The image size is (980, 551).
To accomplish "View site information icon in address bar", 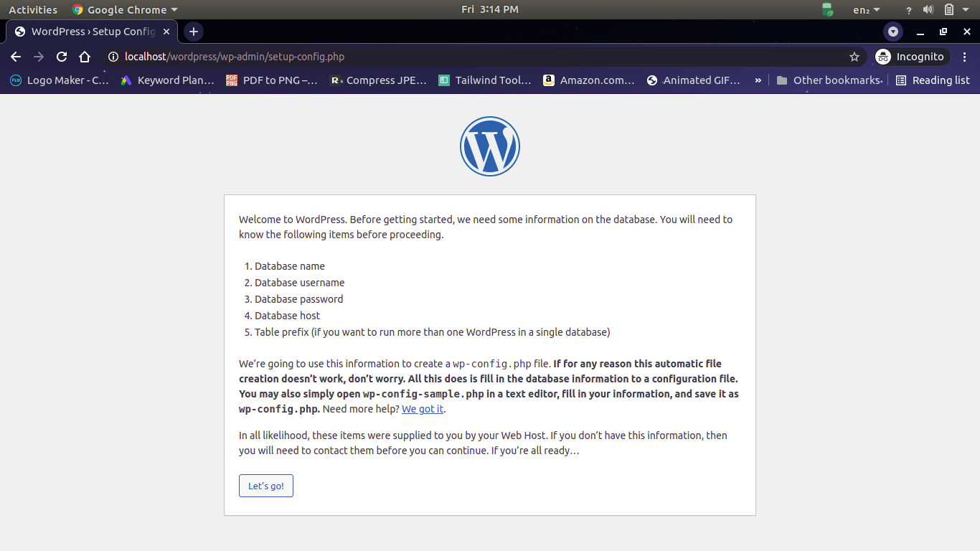I will pos(113,57).
